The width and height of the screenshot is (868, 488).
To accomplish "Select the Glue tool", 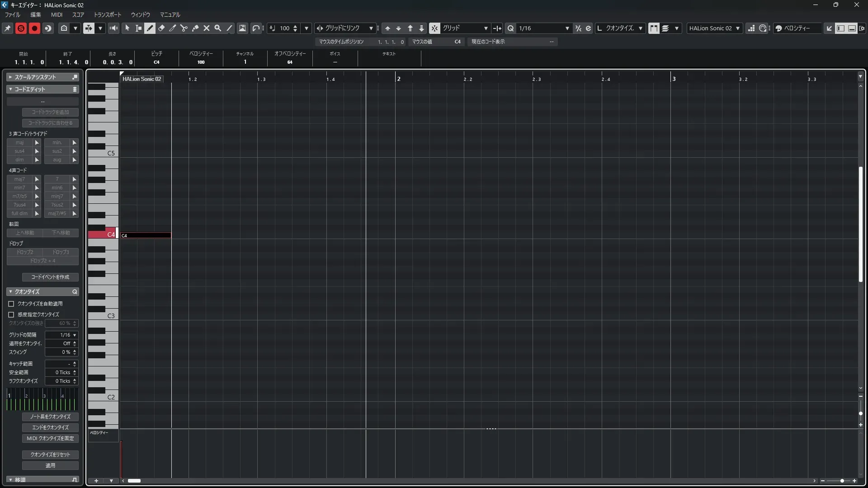I will point(195,28).
